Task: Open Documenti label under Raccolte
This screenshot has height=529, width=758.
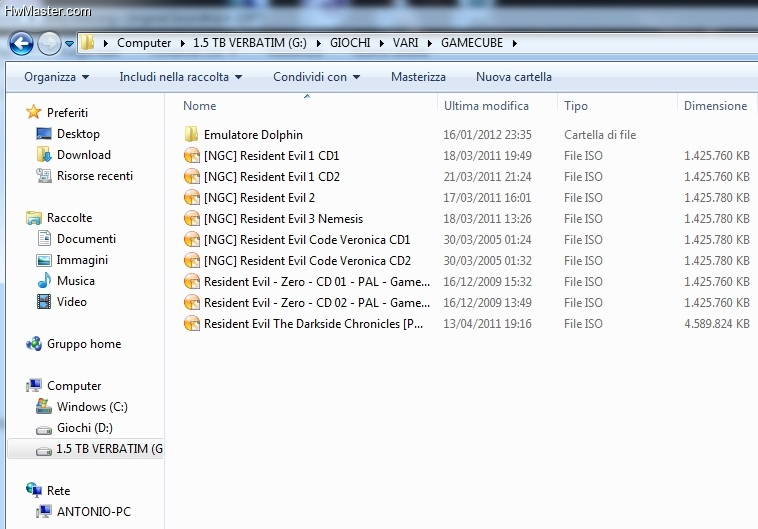Action: [87, 239]
